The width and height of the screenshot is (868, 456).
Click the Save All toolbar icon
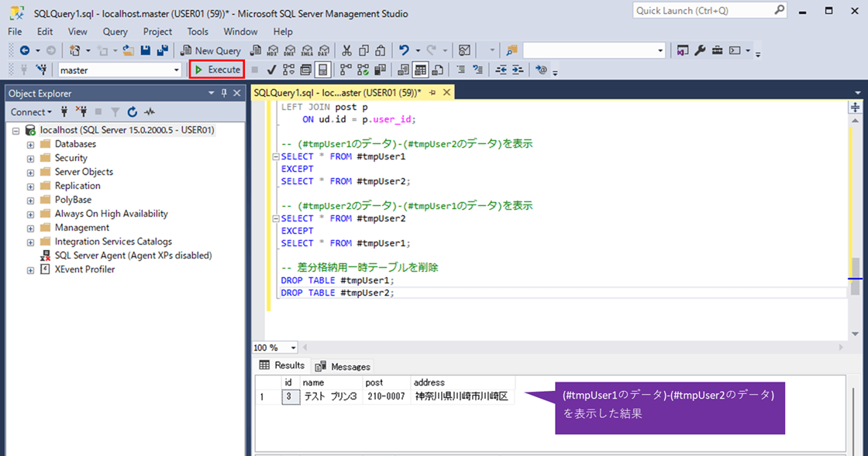pyautogui.click(x=163, y=50)
